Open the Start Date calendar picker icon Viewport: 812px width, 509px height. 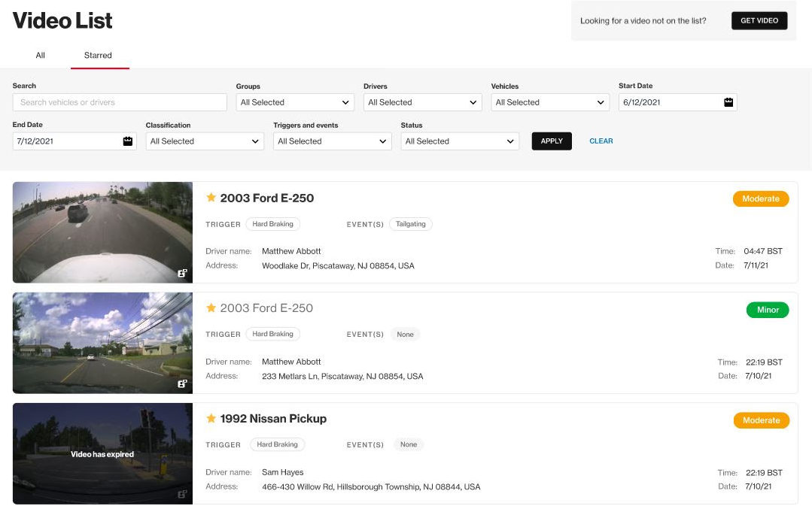[x=728, y=102]
